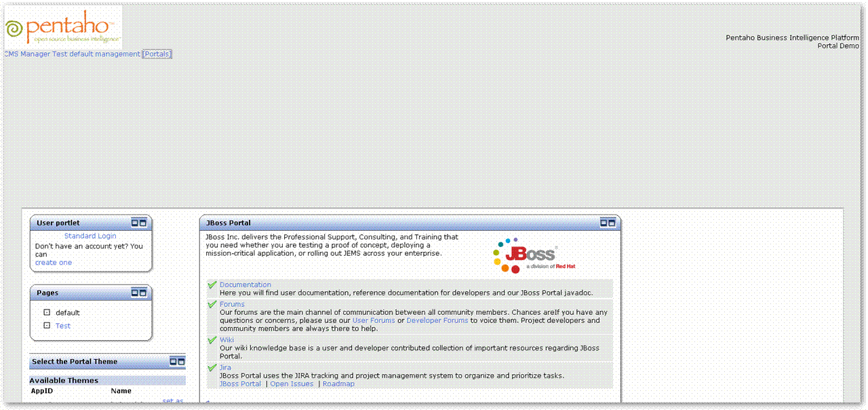Go to Test in the top navigation bar
The width and height of the screenshot is (868, 410).
point(60,54)
